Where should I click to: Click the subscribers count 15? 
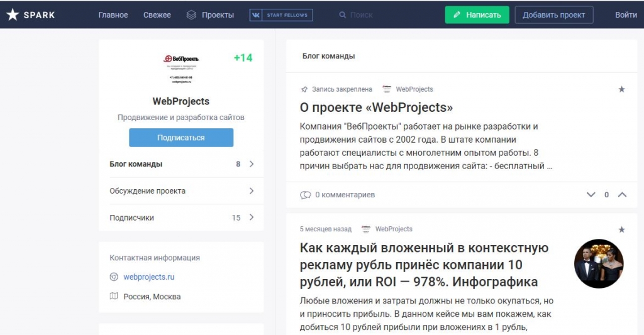coord(236,217)
